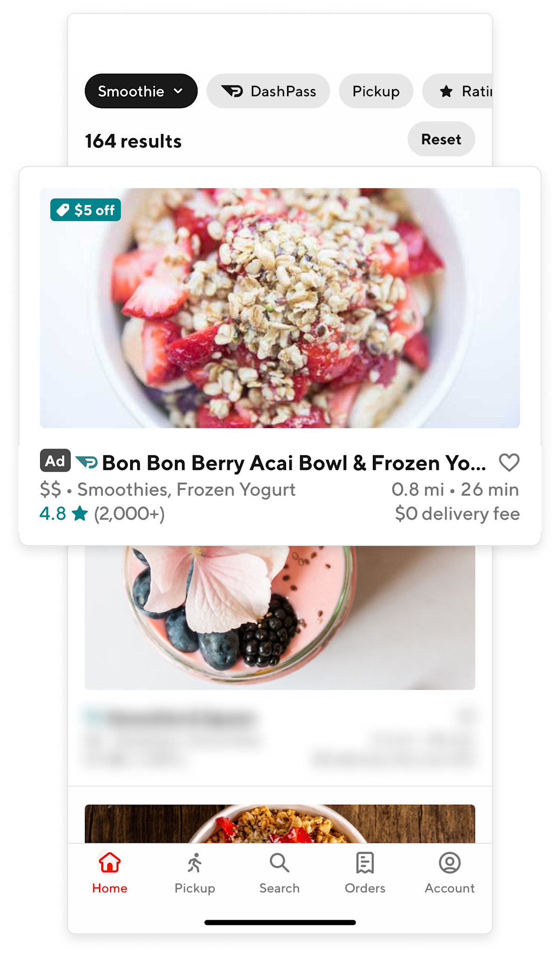
Task: Click the Smoothie chip chevron arrow
Action: point(178,91)
